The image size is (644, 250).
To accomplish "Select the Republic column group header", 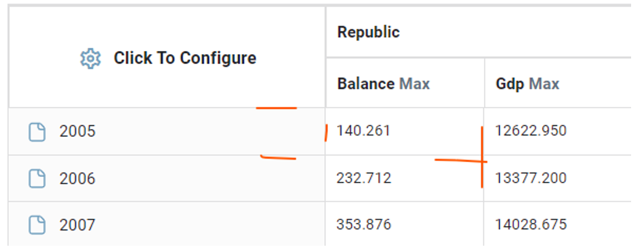I will [x=368, y=32].
